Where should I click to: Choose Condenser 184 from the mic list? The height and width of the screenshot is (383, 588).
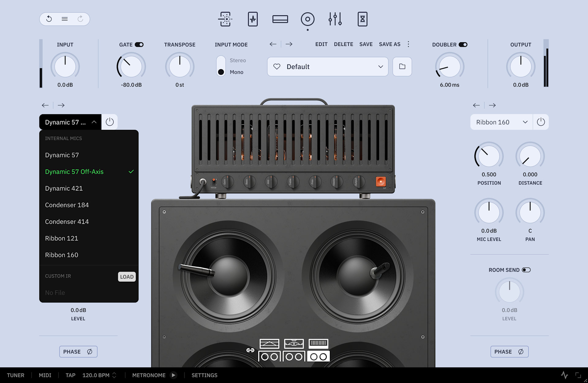click(x=89, y=205)
